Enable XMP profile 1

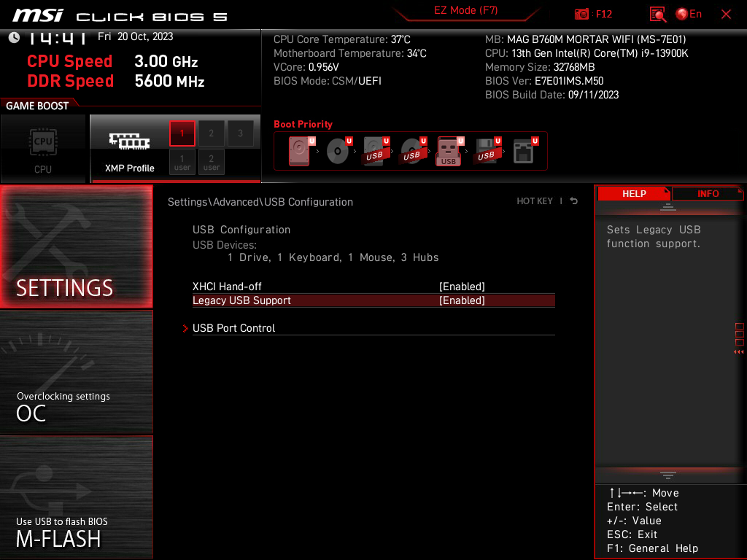182,133
